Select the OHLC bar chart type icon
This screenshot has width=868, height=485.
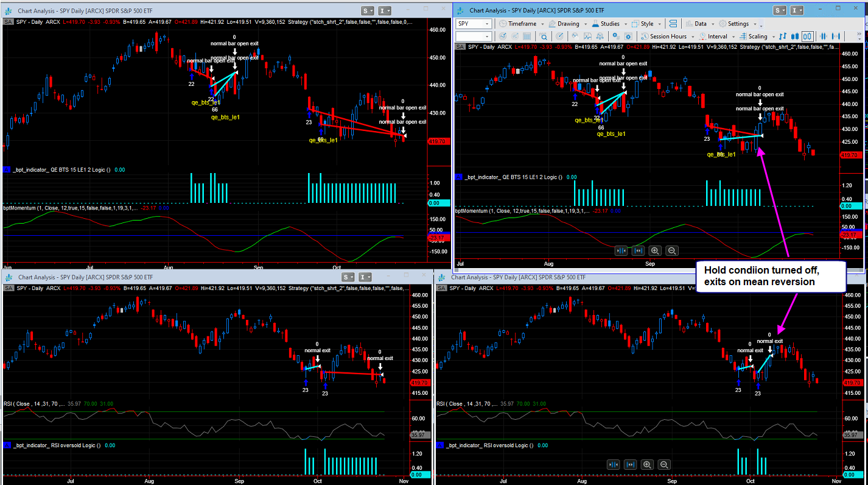point(782,37)
